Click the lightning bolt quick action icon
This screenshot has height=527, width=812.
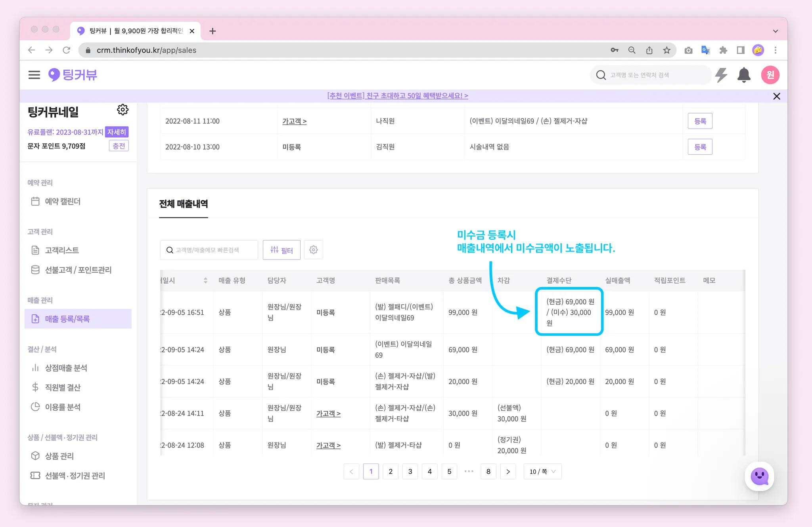[x=721, y=75]
